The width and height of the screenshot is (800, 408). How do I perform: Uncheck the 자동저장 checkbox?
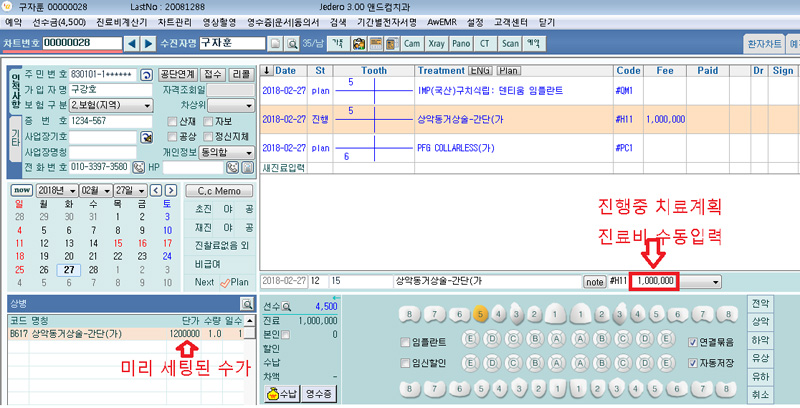[692, 363]
